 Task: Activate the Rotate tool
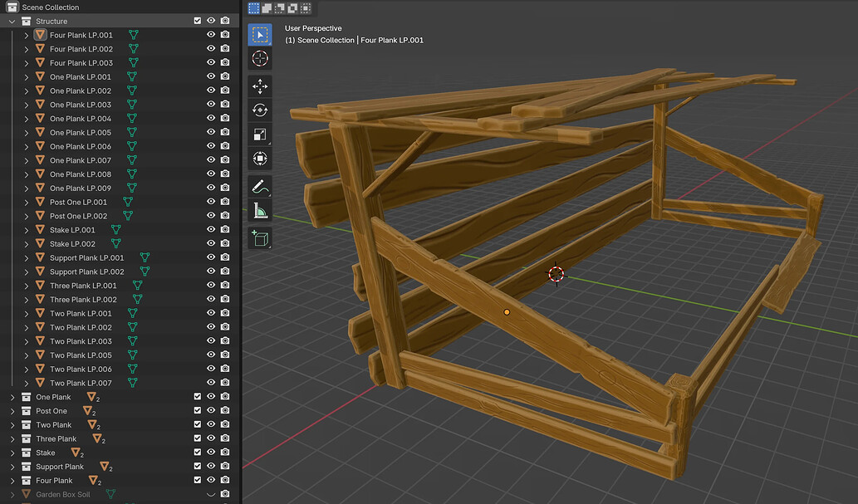(x=260, y=110)
